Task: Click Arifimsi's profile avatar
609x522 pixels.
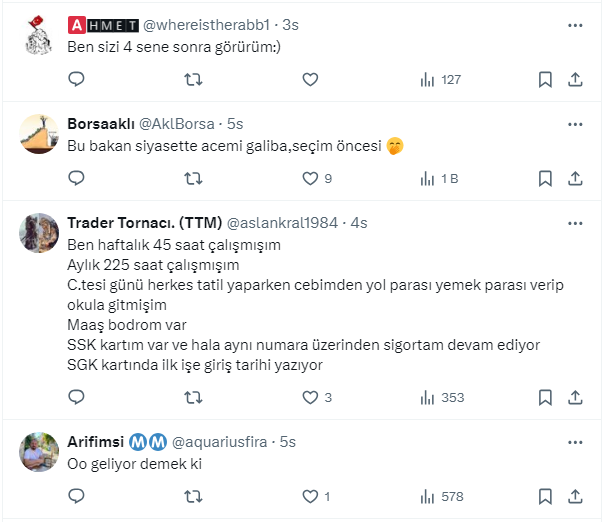Action: [41, 453]
